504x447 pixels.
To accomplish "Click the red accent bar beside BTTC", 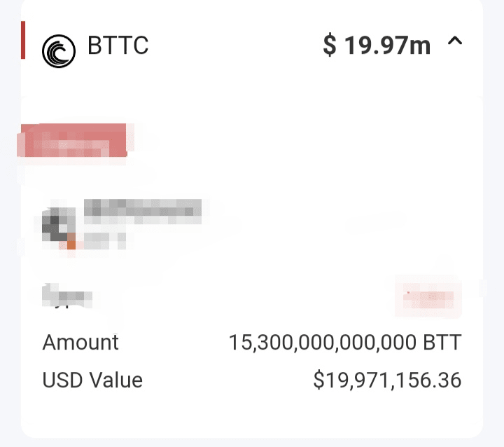I will click(23, 40).
